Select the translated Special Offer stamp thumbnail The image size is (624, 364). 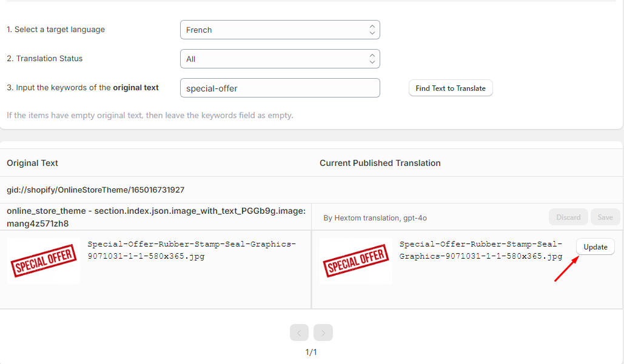(356, 260)
